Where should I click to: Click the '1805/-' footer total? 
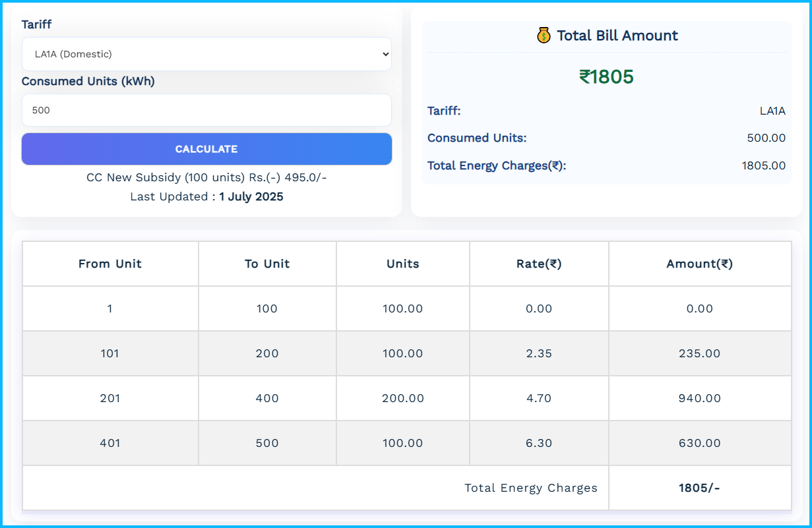[x=700, y=488]
